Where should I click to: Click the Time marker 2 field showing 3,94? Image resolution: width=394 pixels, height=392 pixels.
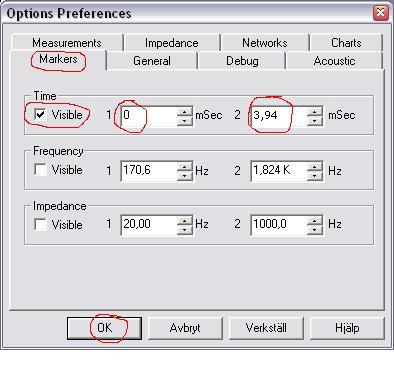point(279,116)
